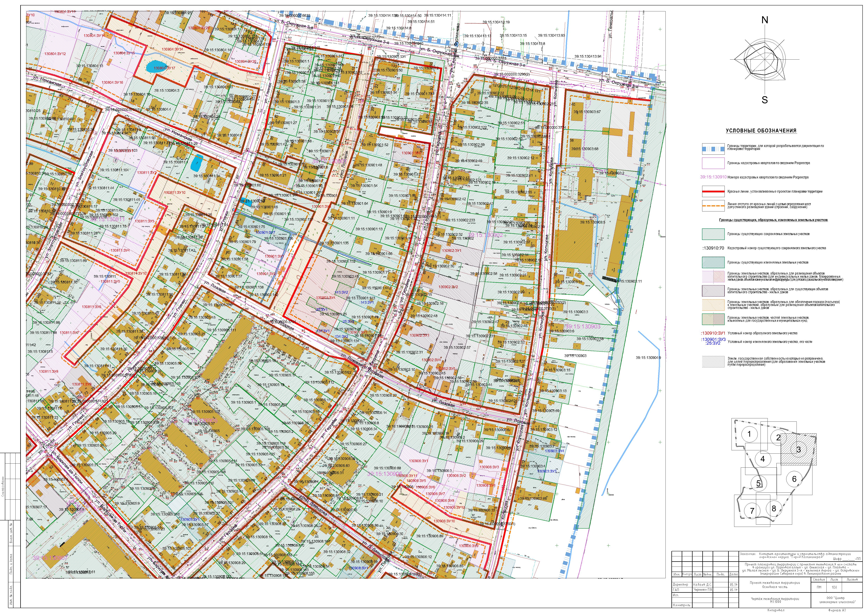Click the 'УСЛОВНЫЕ ОБОЗНАЧЕНИЯ' legend heading
Screen dimensions: 868x613
[x=761, y=131]
